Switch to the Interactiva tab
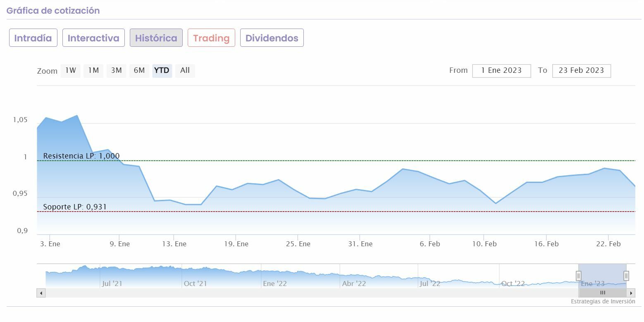 coord(93,38)
